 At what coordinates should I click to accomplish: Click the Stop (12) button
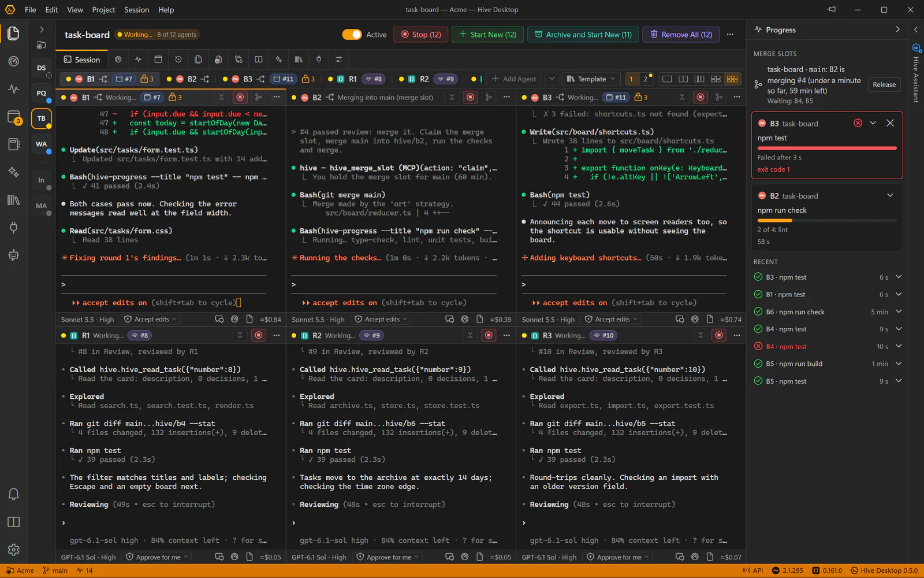pyautogui.click(x=421, y=35)
